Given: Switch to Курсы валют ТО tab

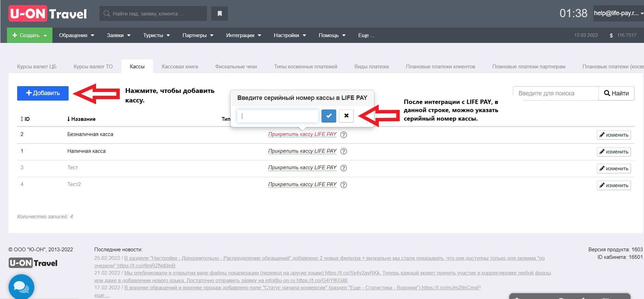Looking at the screenshot, I should pyautogui.click(x=93, y=67).
